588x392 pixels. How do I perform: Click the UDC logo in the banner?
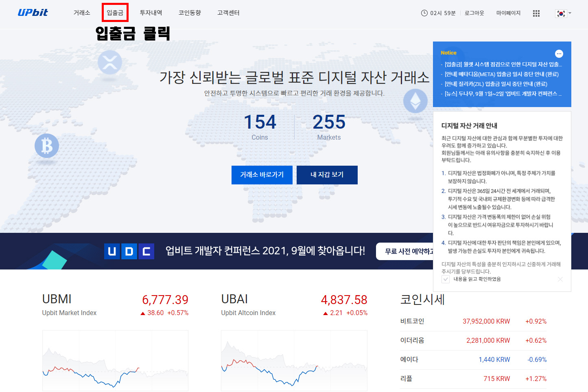pos(129,252)
